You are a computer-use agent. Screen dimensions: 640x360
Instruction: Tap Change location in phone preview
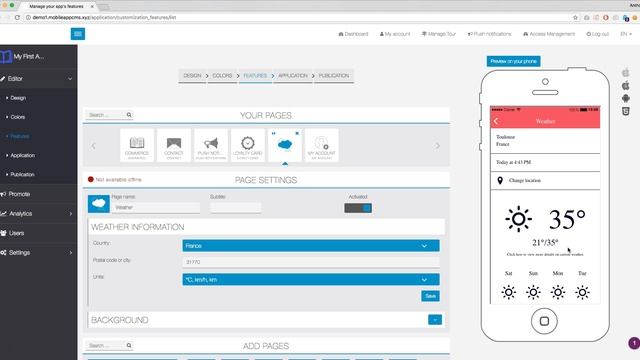tap(524, 180)
